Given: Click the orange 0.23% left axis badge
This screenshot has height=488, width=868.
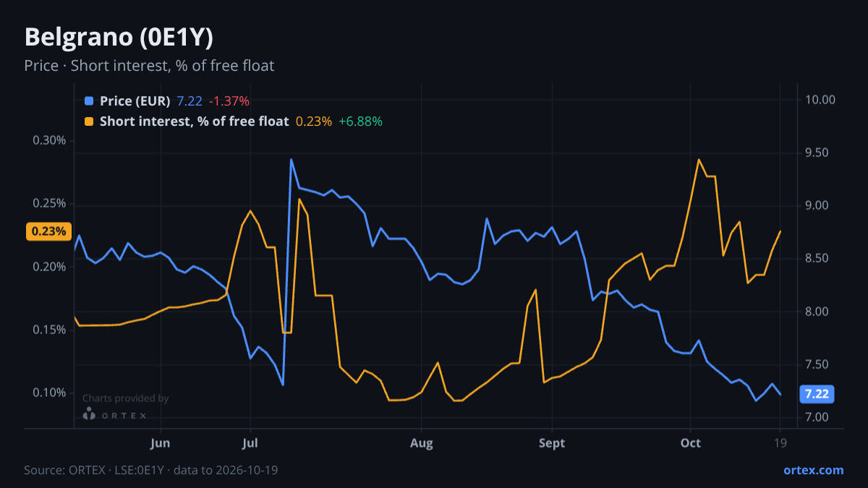Looking at the screenshot, I should pos(48,231).
